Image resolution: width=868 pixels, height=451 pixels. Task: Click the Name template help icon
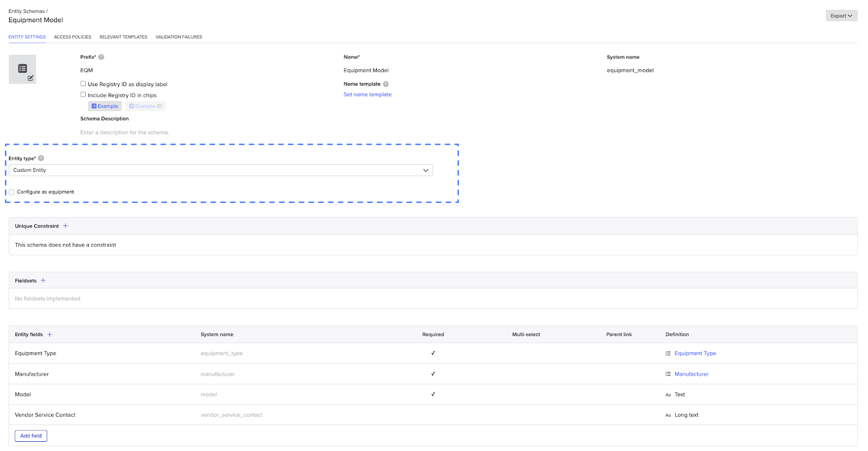[386, 84]
